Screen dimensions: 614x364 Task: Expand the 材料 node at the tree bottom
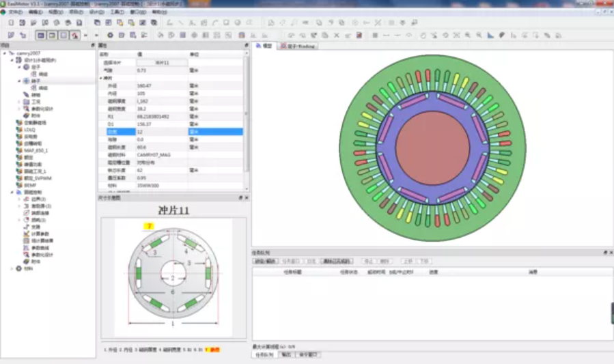[x=12, y=268]
